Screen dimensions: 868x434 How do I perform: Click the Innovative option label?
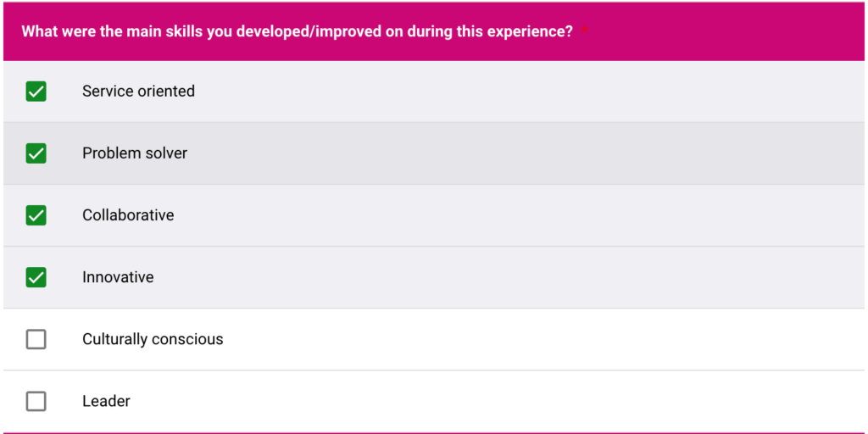(x=118, y=277)
